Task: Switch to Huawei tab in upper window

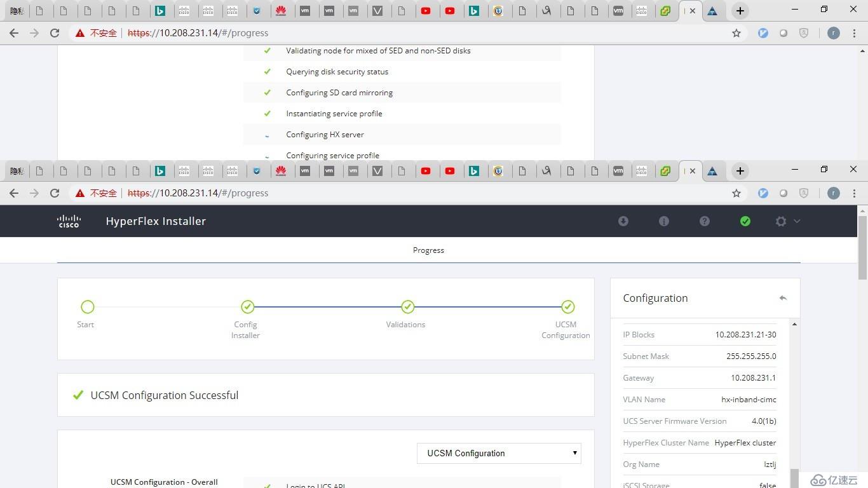Action: [281, 11]
